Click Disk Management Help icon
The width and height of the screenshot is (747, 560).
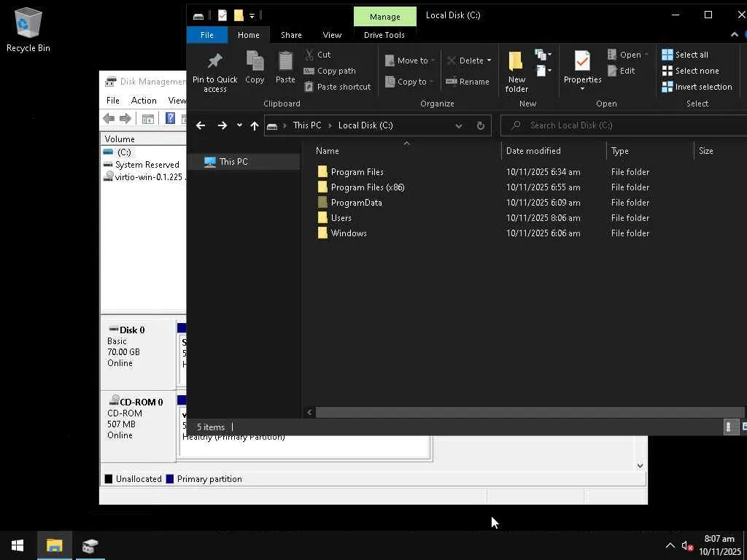170,118
